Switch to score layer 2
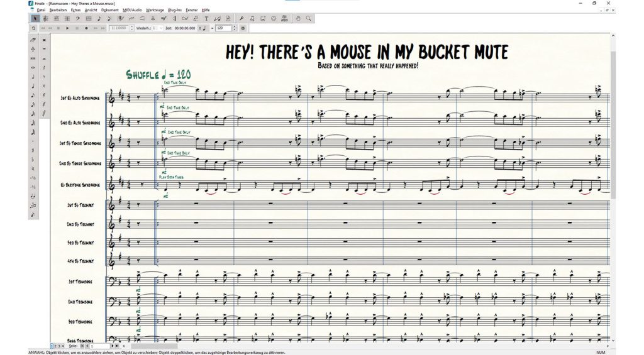 point(55,346)
